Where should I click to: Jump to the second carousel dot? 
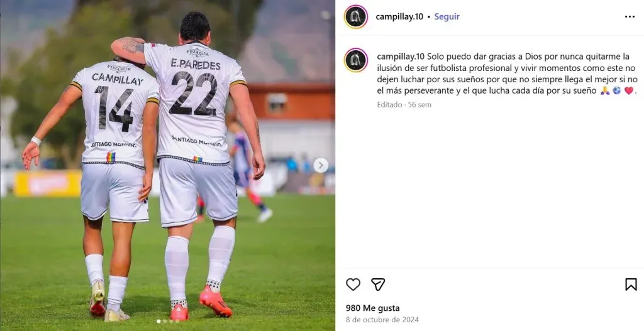(165, 321)
